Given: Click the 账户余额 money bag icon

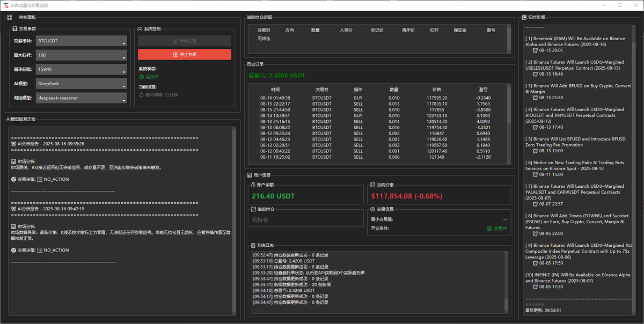Looking at the screenshot, I should [254, 185].
